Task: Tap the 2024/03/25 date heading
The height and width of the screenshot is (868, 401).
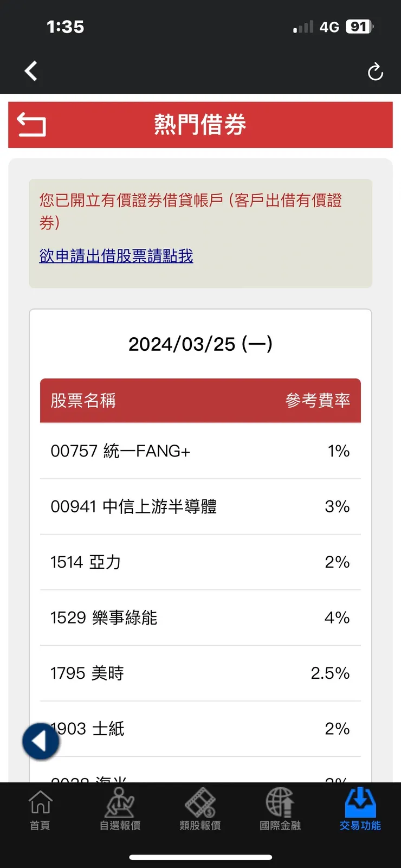Action: (200, 344)
